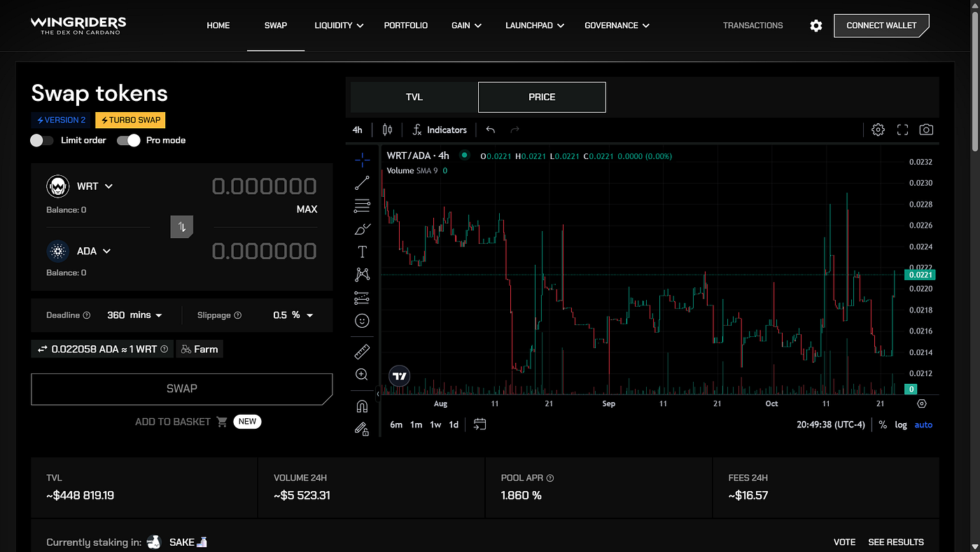Viewport: 980px width, 552px height.
Task: Swap token direction with arrows button
Action: [x=182, y=226]
